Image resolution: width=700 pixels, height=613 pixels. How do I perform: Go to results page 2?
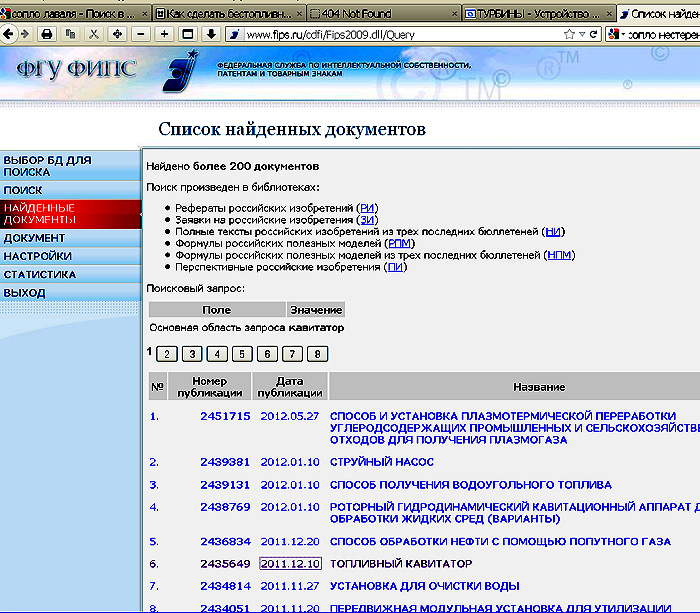click(x=167, y=354)
